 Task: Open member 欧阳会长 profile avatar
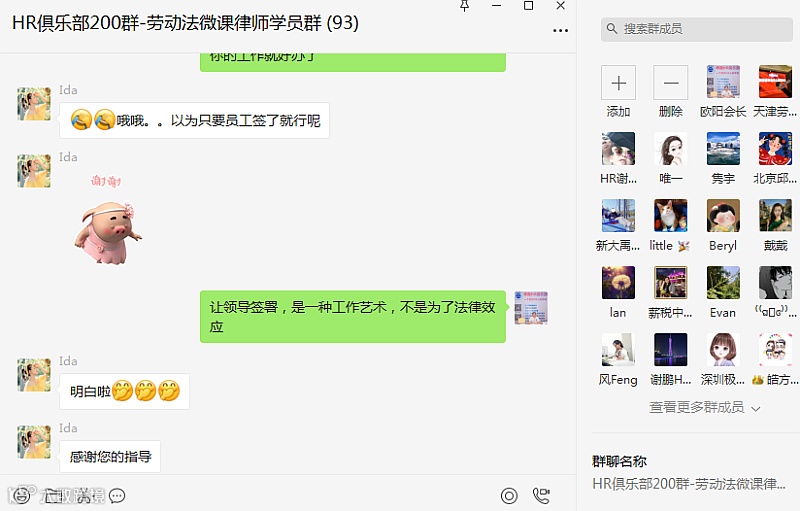pos(723,82)
